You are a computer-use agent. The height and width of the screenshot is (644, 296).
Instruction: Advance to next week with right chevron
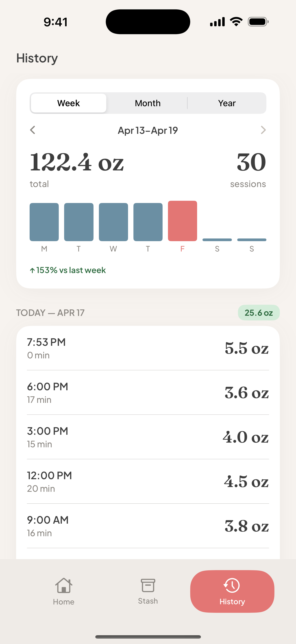tap(263, 130)
